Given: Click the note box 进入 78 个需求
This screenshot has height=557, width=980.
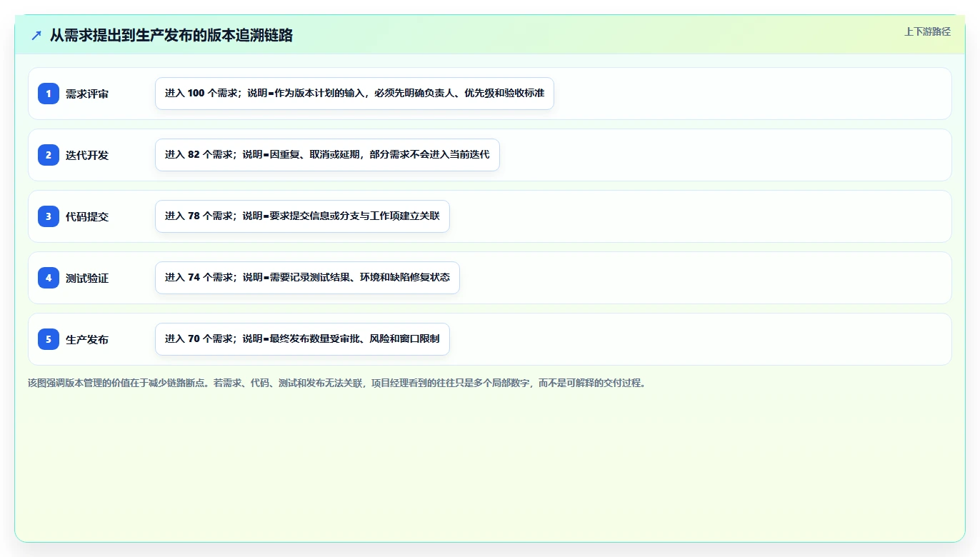Looking at the screenshot, I should point(302,216).
